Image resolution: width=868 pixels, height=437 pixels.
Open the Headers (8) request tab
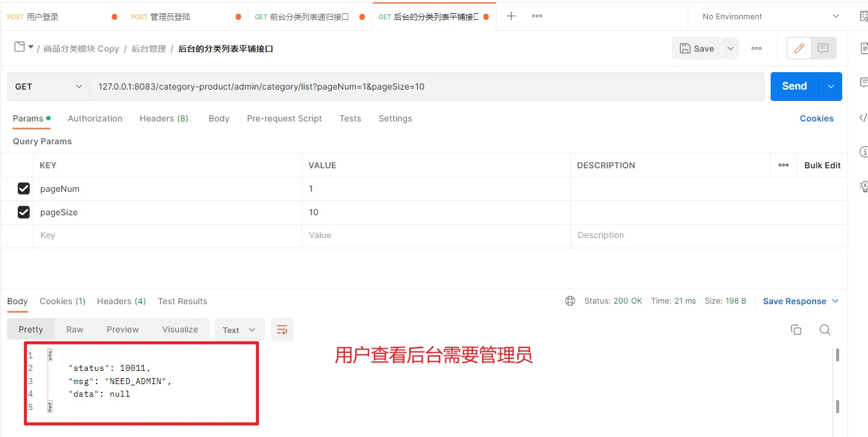[164, 118]
